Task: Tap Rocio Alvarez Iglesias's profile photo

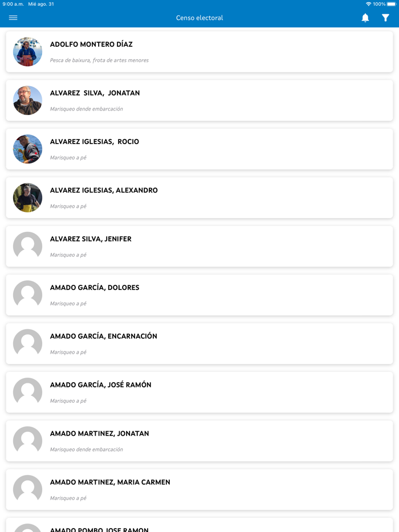Action: (x=27, y=149)
